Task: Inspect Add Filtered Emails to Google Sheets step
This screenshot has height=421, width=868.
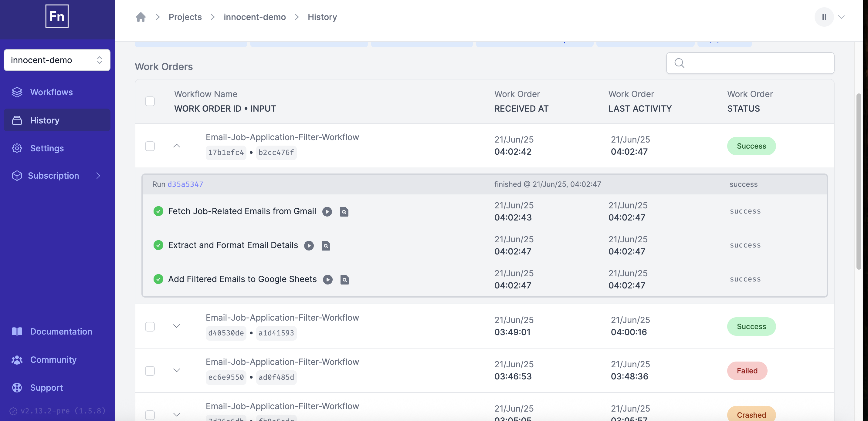Action: coord(345,280)
